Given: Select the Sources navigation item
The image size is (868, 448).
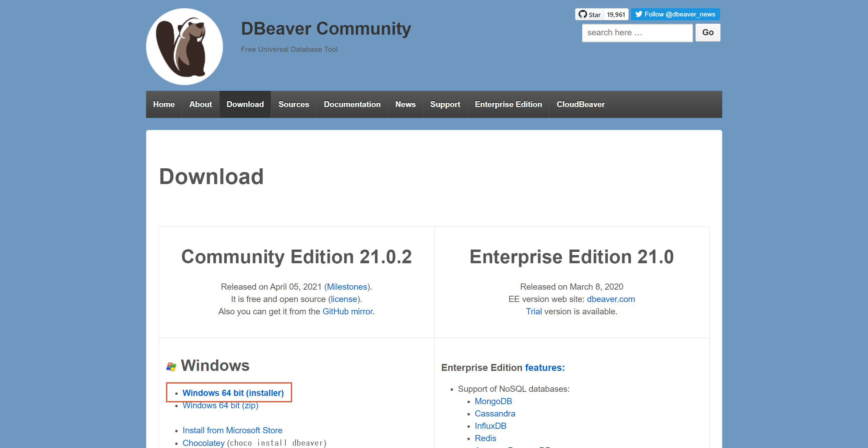Looking at the screenshot, I should (x=294, y=104).
